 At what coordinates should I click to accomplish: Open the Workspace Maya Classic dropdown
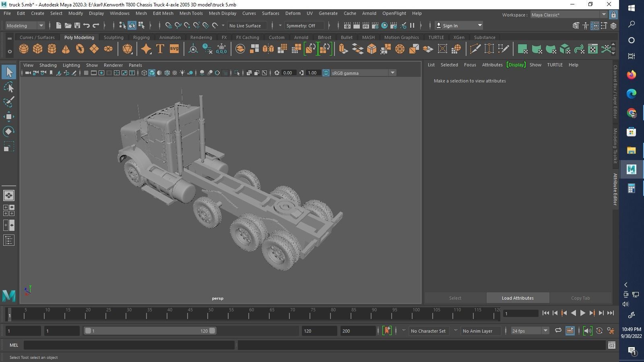[568, 14]
